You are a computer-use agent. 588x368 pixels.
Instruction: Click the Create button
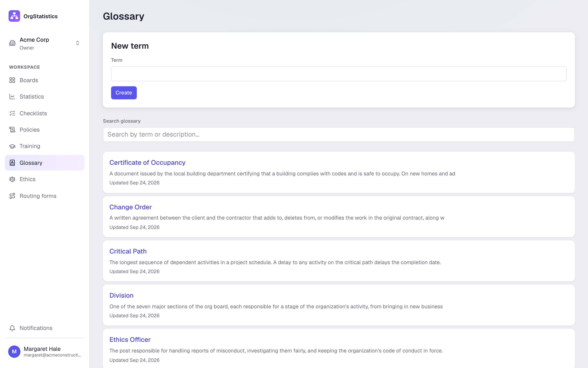(x=124, y=93)
